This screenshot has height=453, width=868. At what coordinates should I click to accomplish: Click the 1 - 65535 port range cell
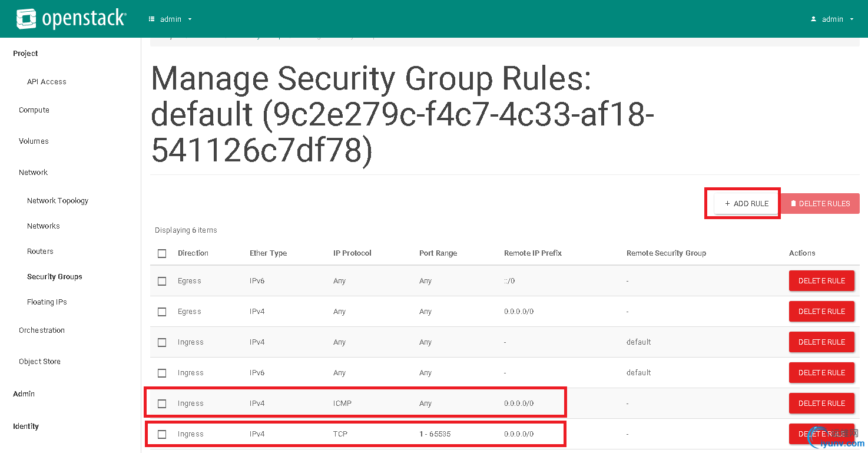pyautogui.click(x=435, y=434)
